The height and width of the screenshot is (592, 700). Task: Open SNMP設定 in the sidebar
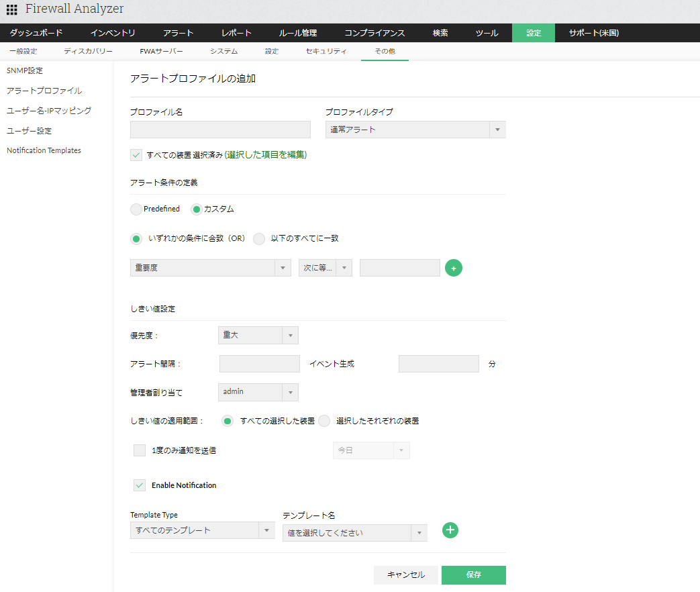(25, 70)
